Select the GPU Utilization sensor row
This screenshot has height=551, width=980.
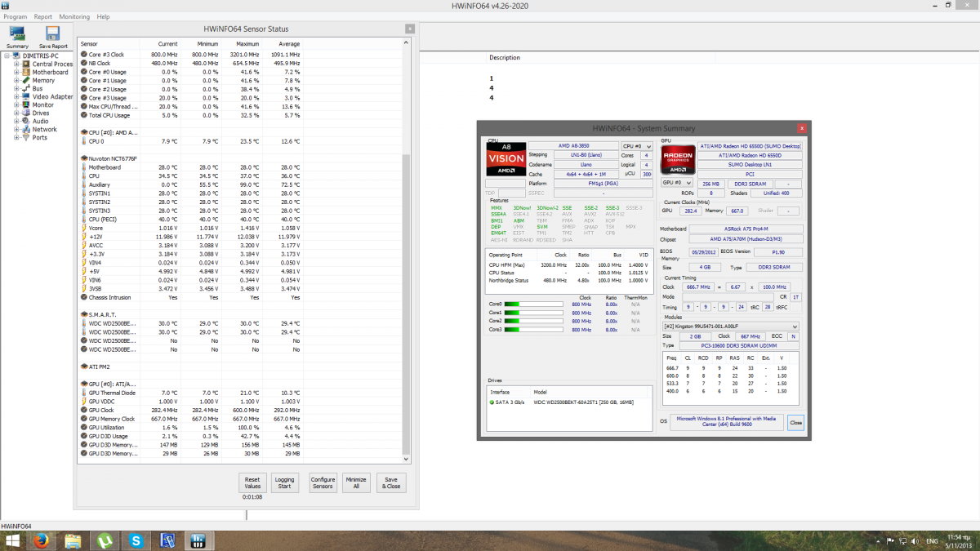191,427
